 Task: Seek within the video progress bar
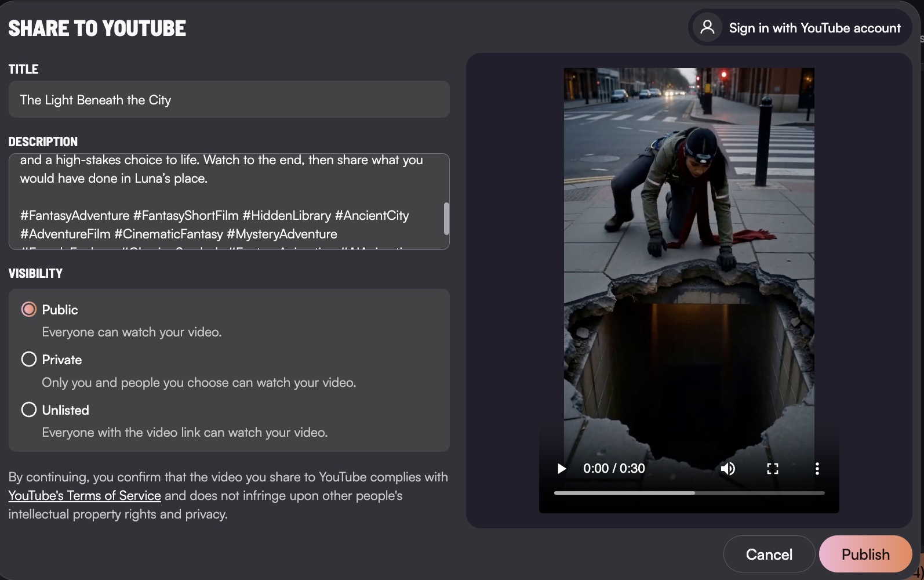(x=689, y=493)
